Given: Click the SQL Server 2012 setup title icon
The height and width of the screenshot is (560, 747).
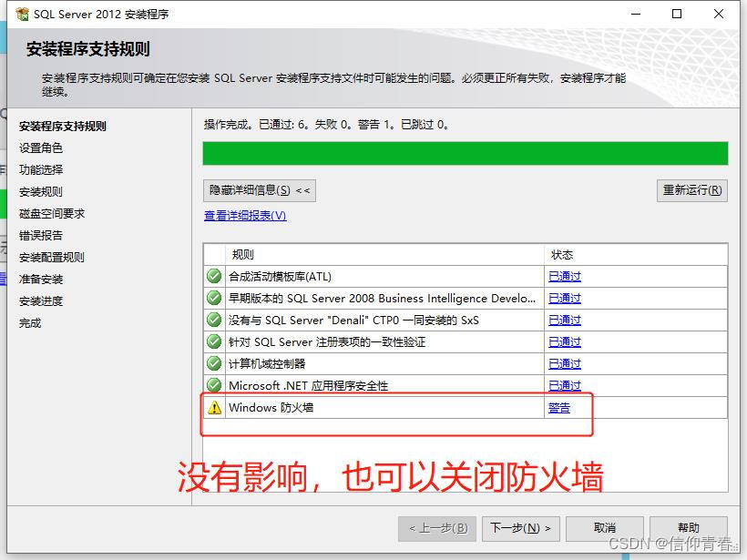Looking at the screenshot, I should (22, 15).
